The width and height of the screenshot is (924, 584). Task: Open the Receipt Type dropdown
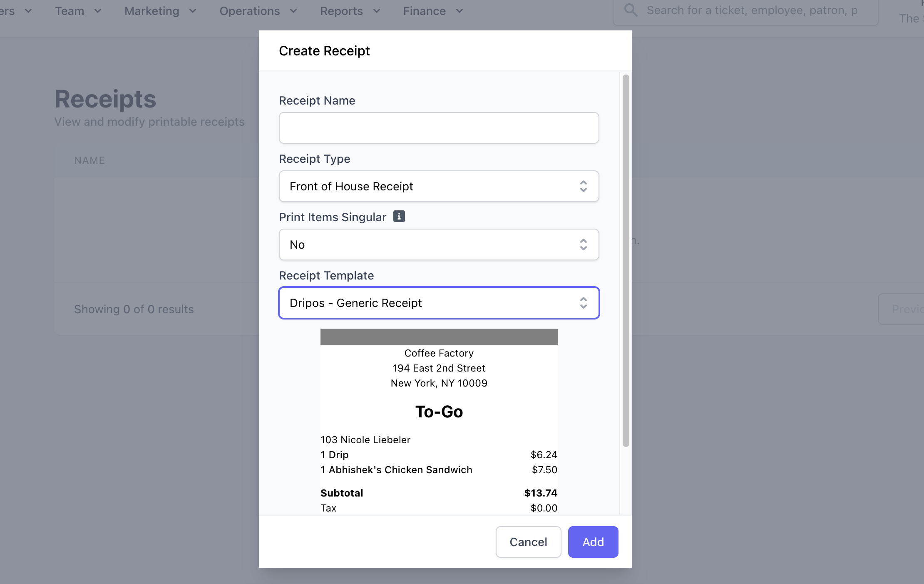point(439,186)
